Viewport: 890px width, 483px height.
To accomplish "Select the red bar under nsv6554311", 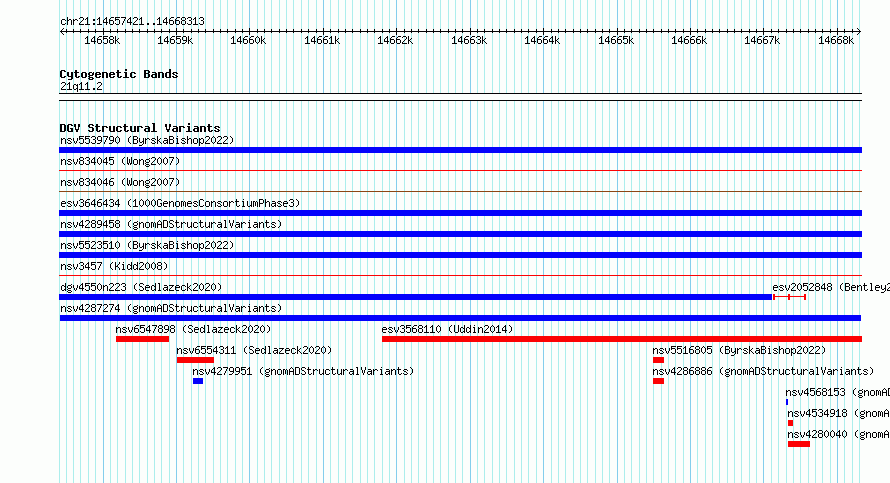I will 195,360.
